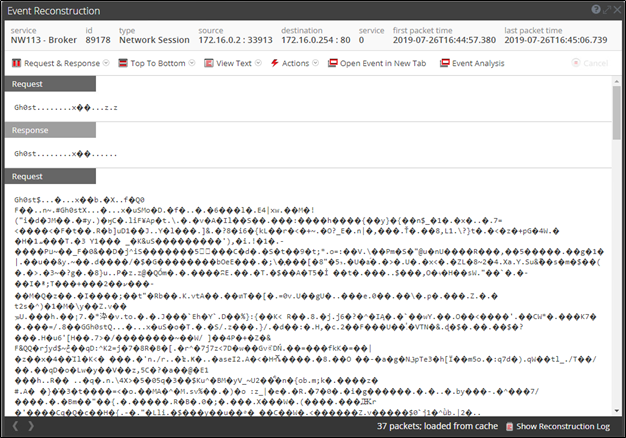626x438 pixels.
Task: Click the Open Event in New Tab icon
Action: (333, 63)
